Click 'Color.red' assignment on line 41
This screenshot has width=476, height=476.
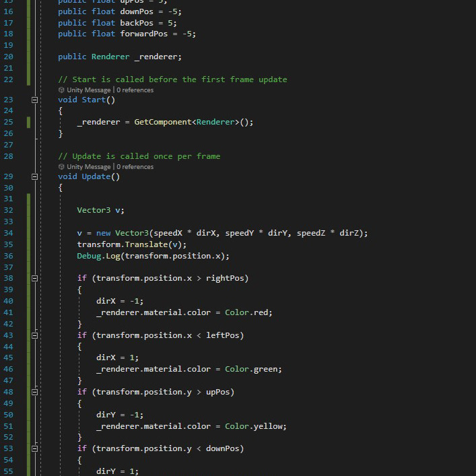(248, 312)
